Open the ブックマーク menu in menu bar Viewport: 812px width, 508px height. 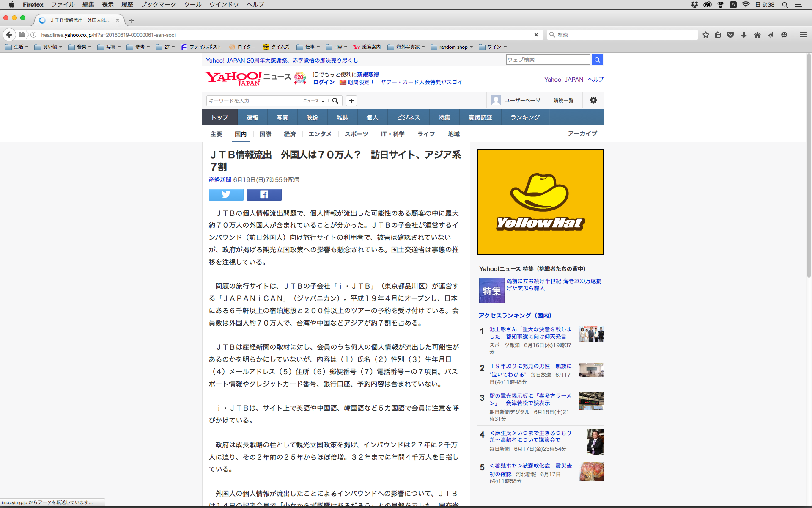158,4
